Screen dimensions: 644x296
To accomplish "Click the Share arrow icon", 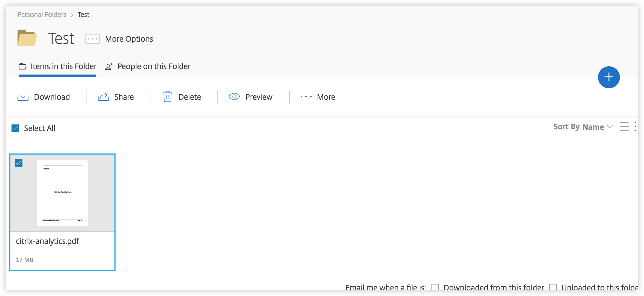I will click(104, 97).
